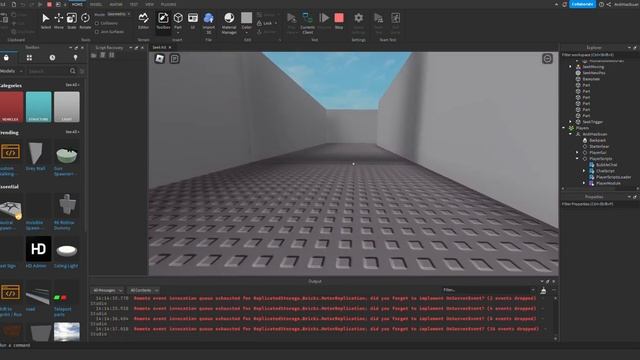The width and height of the screenshot is (640, 360).
Task: Open Toolbox marketplace bag tab
Action: (x=6, y=58)
